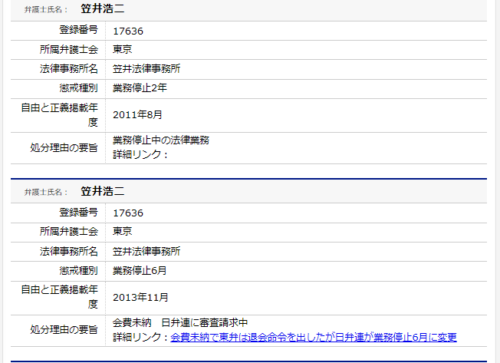Click the empty 詳細リンク: text in the first record

140,155
